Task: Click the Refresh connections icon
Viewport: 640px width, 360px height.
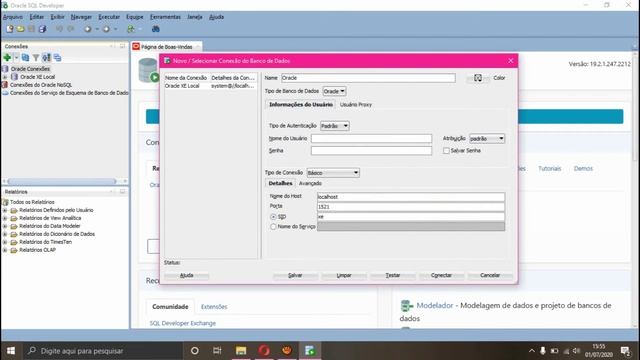Action: [25, 58]
